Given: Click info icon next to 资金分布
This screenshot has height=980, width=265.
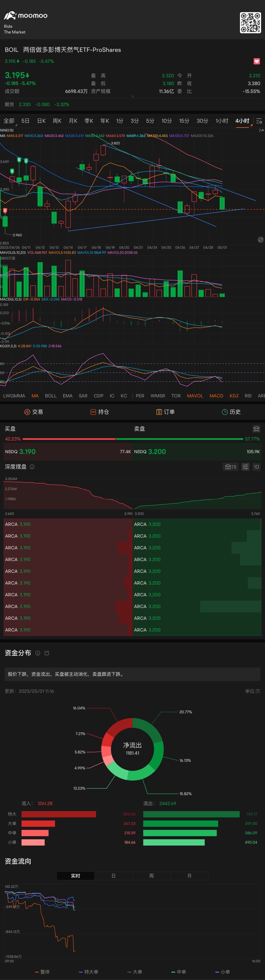Looking at the screenshot, I should pos(38,653).
